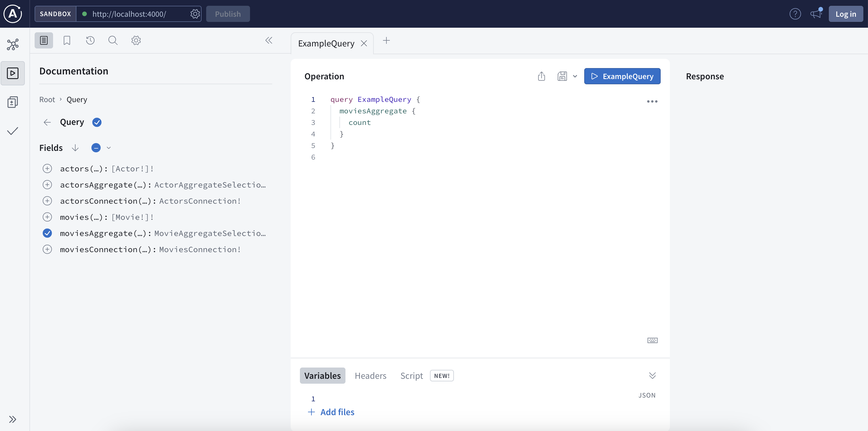
Task: Open the Explorer panel in the left sidebar
Action: tap(13, 73)
